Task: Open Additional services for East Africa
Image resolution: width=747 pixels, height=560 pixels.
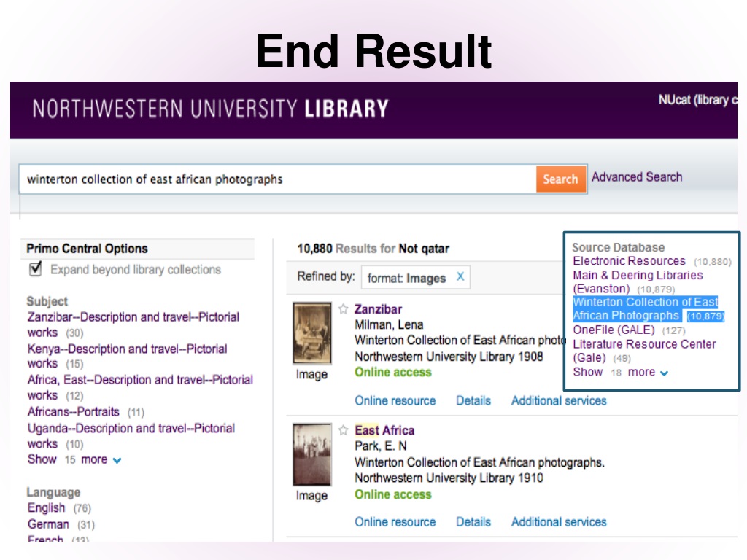Action: (x=559, y=522)
